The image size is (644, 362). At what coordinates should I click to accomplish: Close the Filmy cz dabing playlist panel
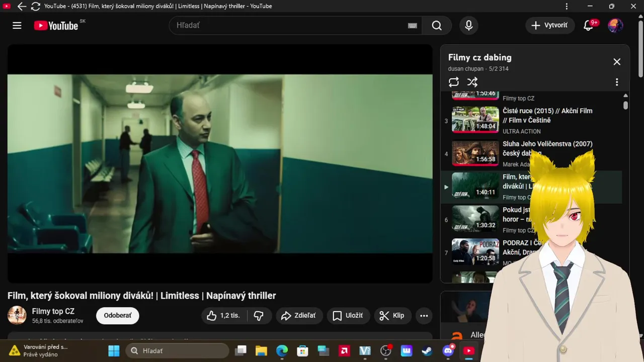point(617,62)
